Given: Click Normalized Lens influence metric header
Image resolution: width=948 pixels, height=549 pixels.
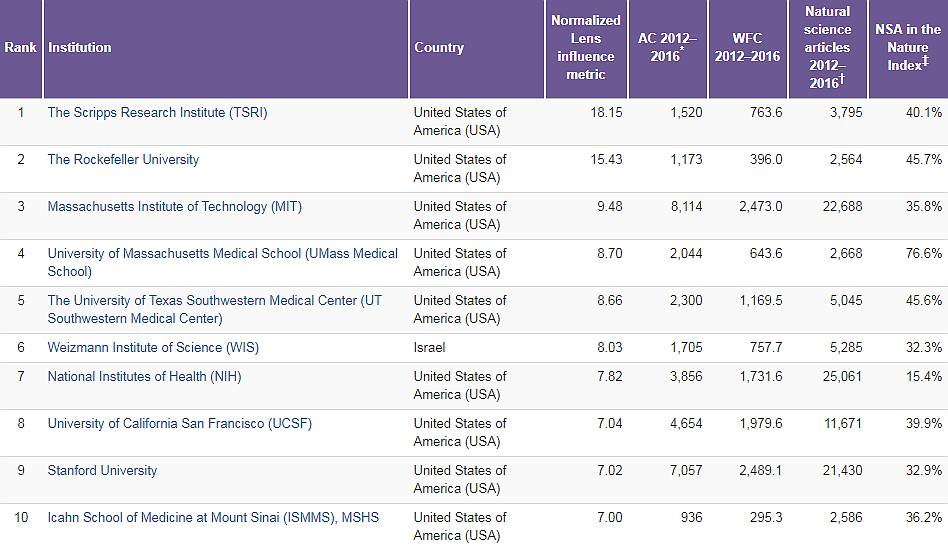Looking at the screenshot, I should pyautogui.click(x=586, y=47).
